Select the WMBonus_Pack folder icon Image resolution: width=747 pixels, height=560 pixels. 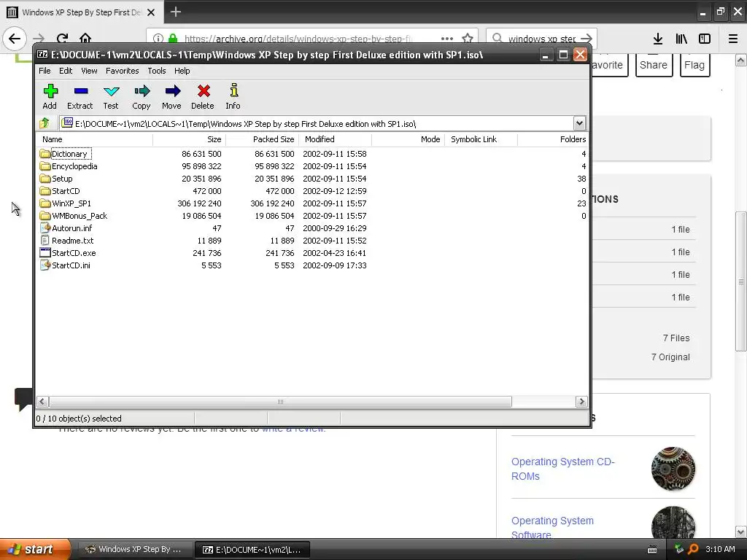(45, 216)
